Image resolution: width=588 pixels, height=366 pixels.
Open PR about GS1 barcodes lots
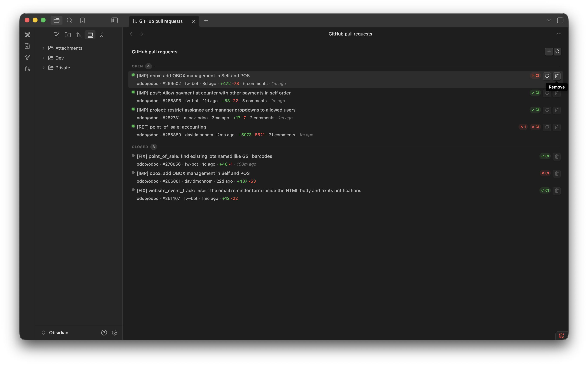pos(204,156)
